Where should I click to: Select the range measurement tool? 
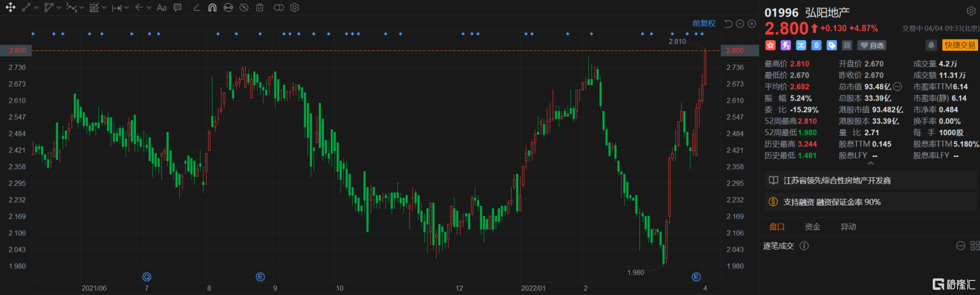tap(117, 8)
